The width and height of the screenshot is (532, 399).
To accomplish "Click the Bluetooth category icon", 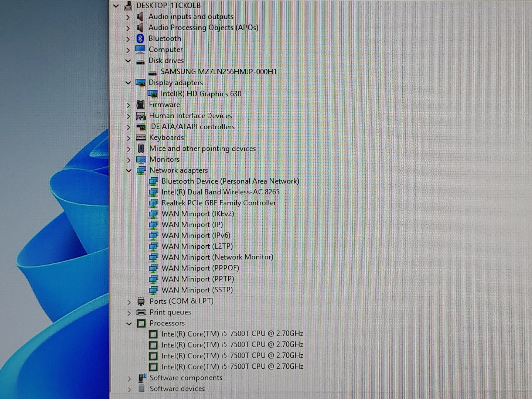I will (140, 38).
